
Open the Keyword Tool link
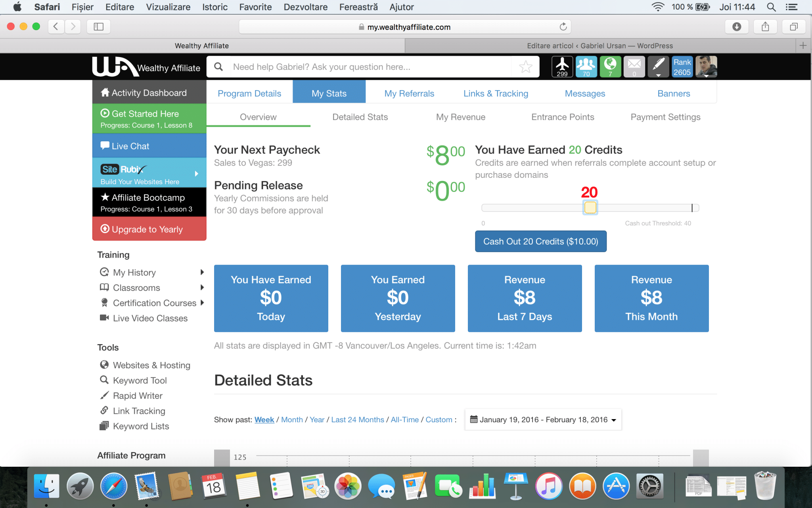coord(140,380)
